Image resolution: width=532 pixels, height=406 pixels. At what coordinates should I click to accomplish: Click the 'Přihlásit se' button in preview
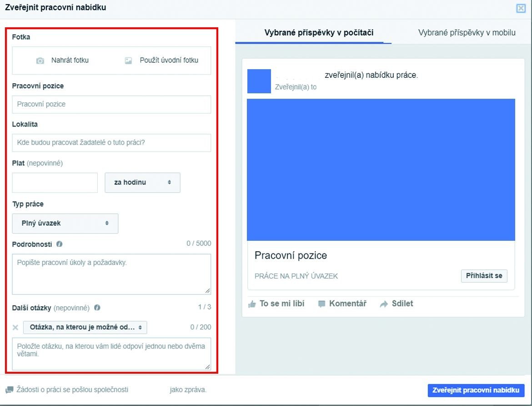484,276
